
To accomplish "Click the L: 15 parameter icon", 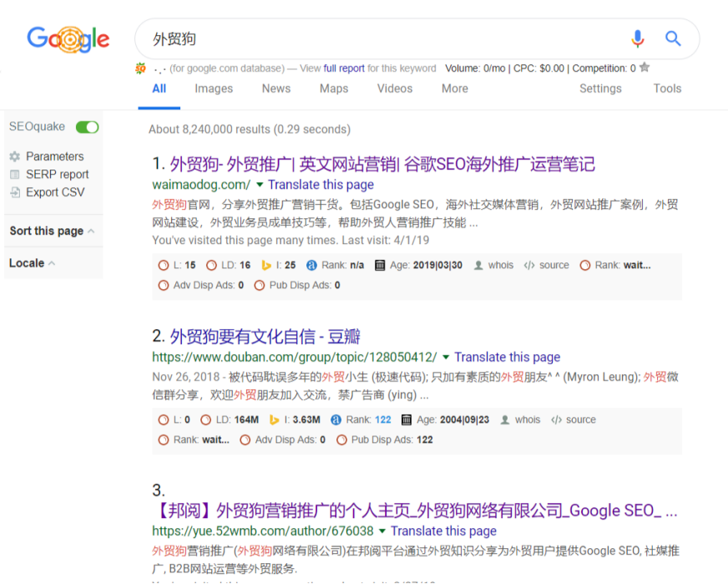I will pyautogui.click(x=164, y=266).
